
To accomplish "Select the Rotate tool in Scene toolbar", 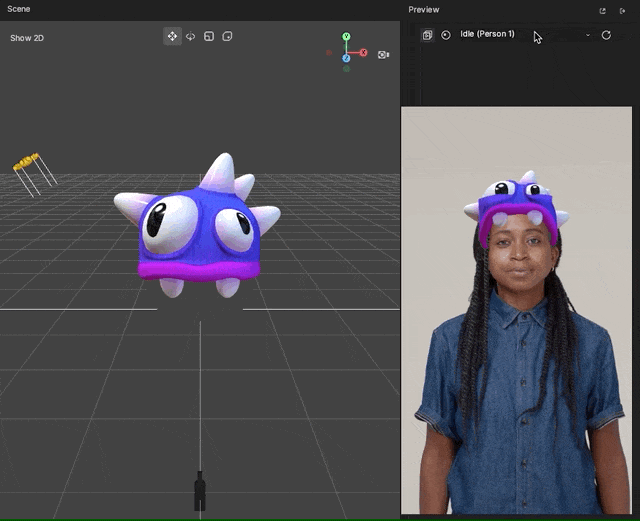I will click(191, 36).
